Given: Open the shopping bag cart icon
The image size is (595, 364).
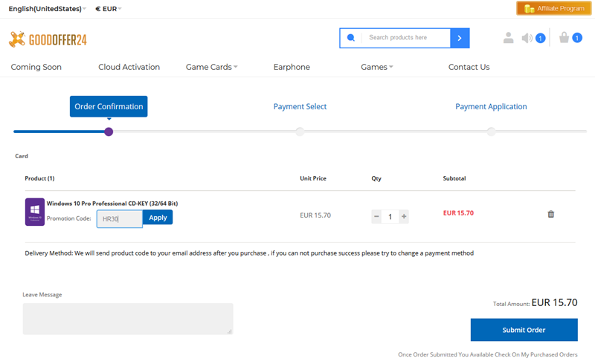Looking at the screenshot, I should tap(565, 38).
